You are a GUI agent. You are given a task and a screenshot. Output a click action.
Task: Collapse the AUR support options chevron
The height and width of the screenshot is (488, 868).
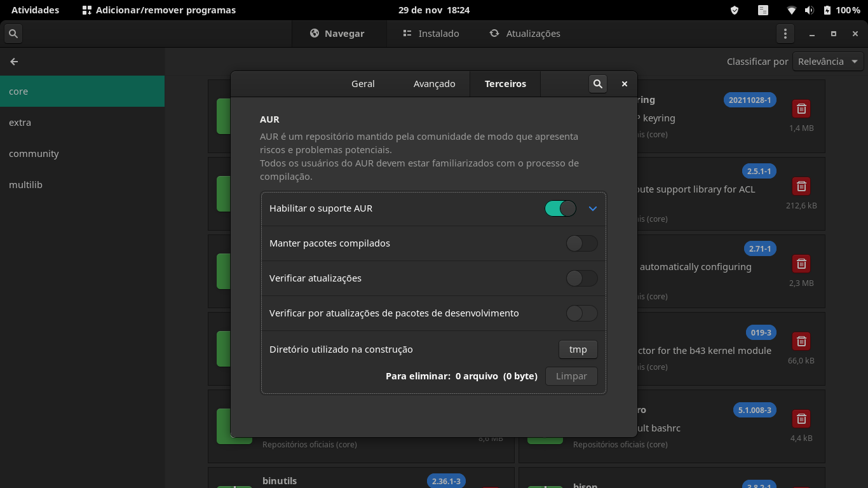pyautogui.click(x=593, y=208)
